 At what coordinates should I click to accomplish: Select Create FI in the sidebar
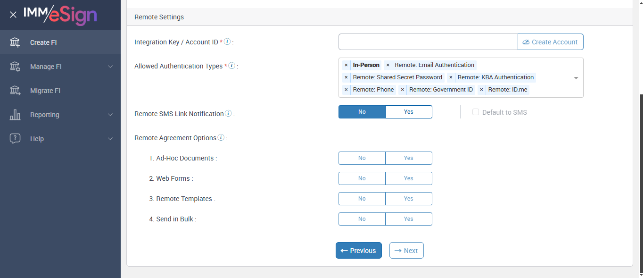coord(43,42)
